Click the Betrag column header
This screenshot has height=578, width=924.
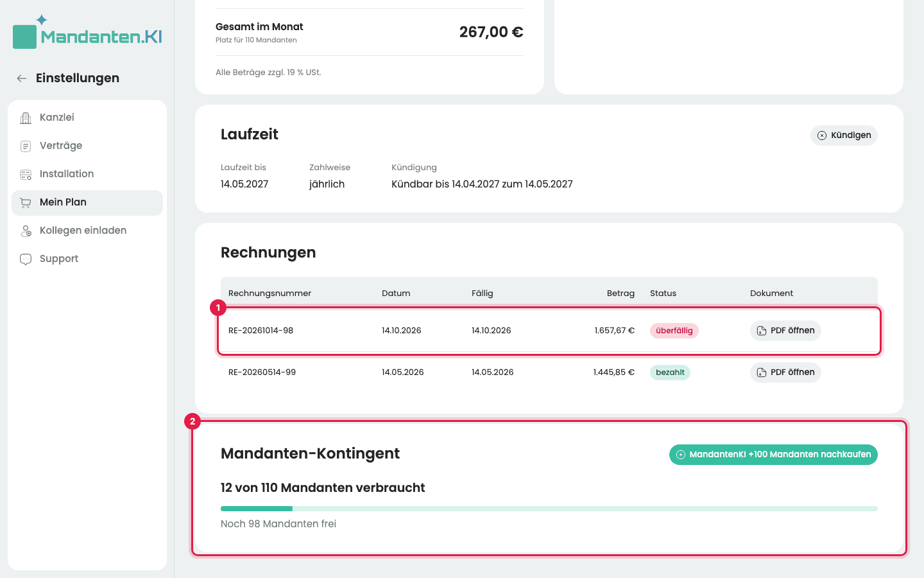point(620,293)
